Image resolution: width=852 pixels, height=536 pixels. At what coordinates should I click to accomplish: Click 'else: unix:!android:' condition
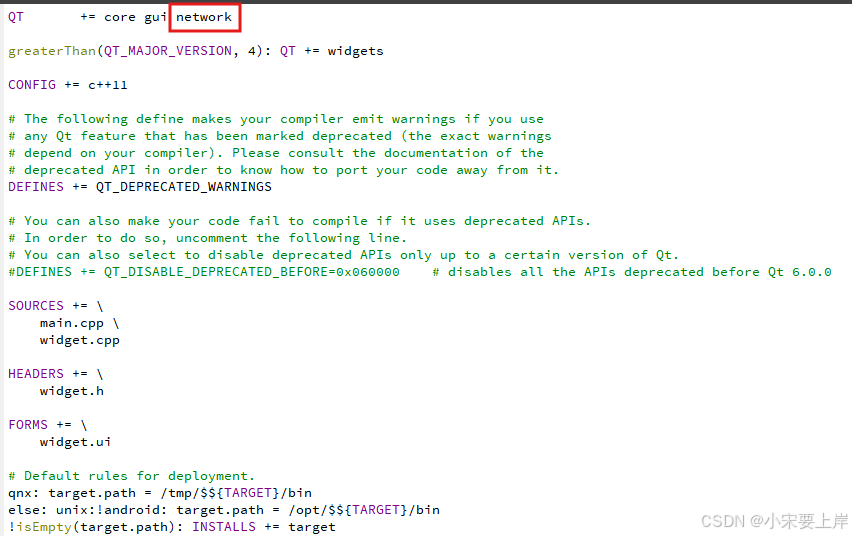coord(88,510)
